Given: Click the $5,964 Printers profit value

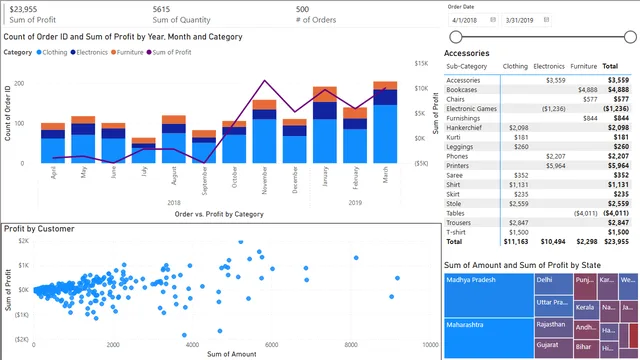Looking at the screenshot, I should [x=556, y=166].
